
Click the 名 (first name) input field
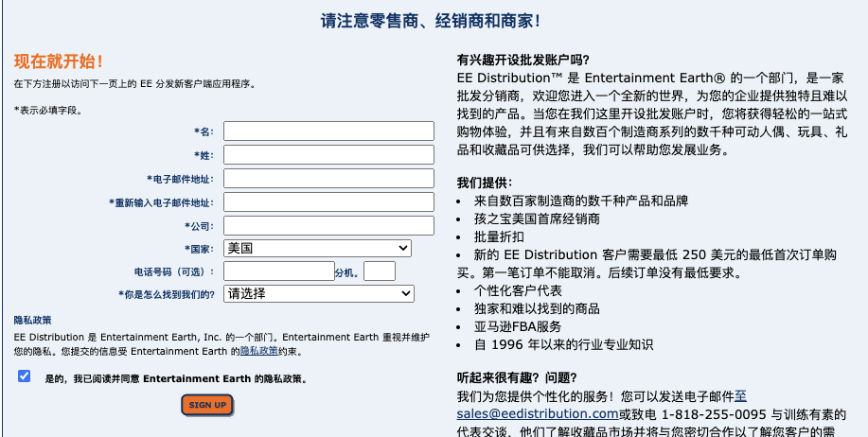click(x=328, y=131)
